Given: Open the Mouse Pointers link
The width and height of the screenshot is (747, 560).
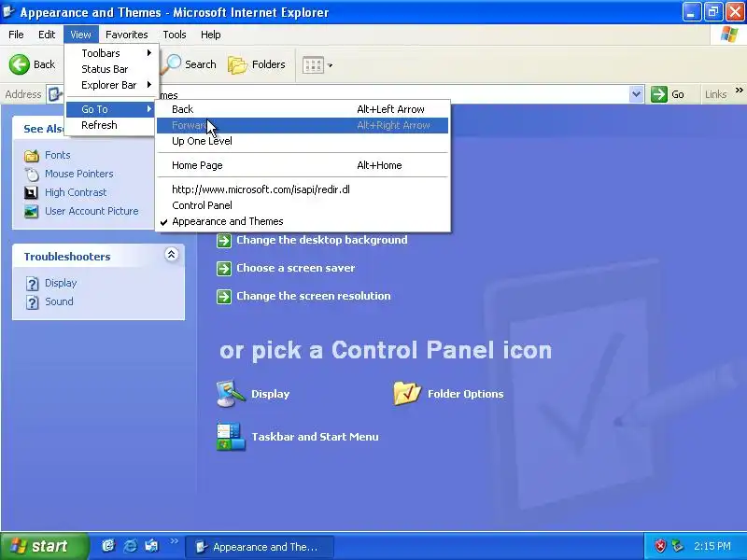Looking at the screenshot, I should pyautogui.click(x=79, y=174).
